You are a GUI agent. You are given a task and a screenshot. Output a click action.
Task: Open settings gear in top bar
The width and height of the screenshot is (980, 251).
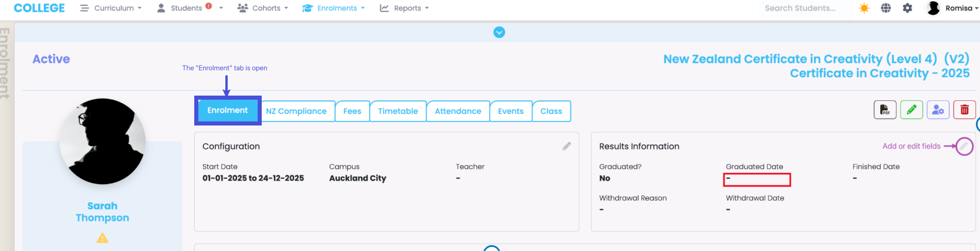(x=907, y=8)
